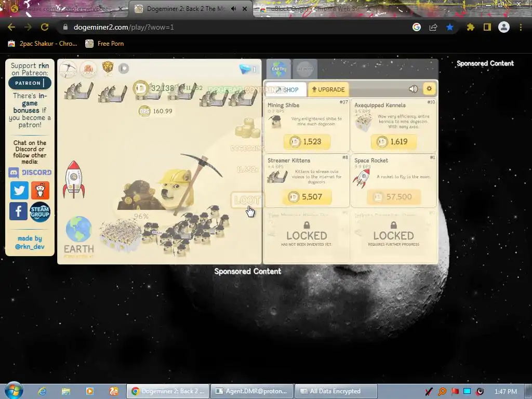The height and width of the screenshot is (399, 532).
Task: Click the blue diamond gem counter
Action: click(x=248, y=69)
